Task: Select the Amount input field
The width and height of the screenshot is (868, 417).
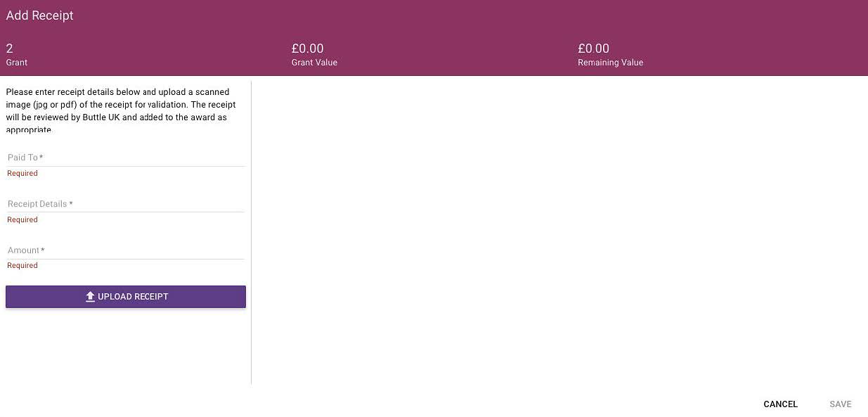Action: [x=125, y=250]
